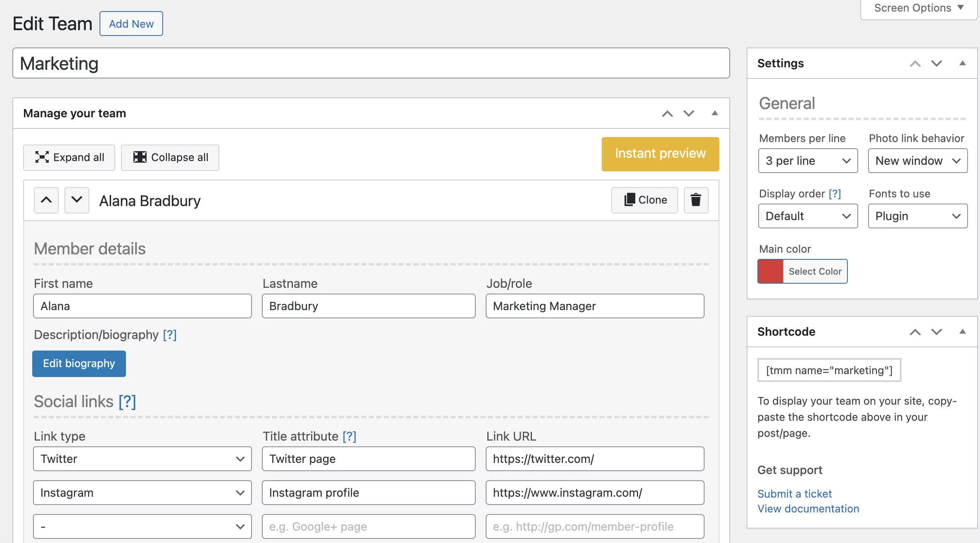Image resolution: width=980 pixels, height=543 pixels.
Task: Click the Social links help link
Action: (x=127, y=402)
